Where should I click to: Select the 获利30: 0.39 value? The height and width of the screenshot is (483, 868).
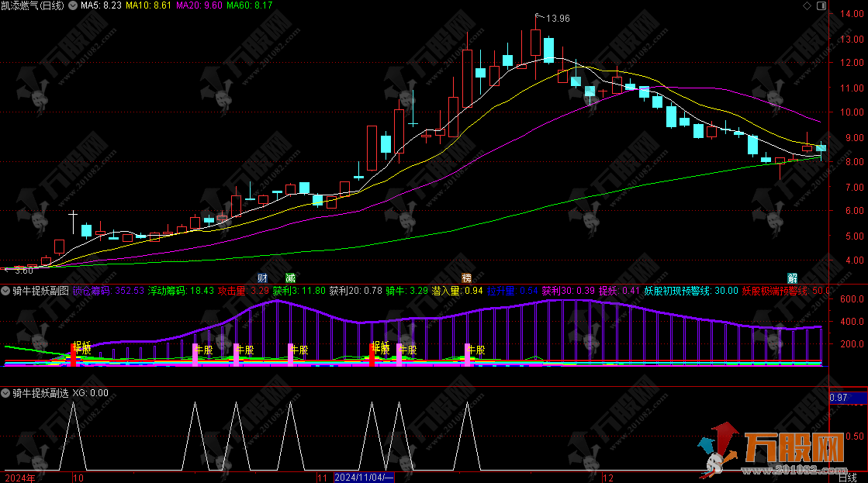[x=569, y=291]
